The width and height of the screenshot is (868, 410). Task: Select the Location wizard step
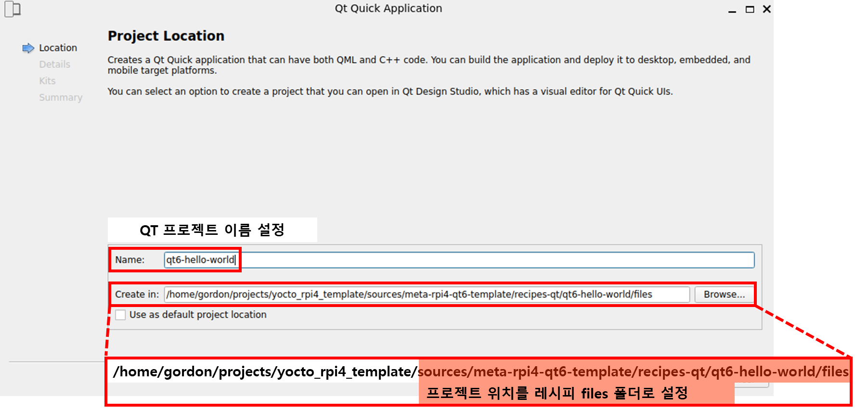point(58,48)
